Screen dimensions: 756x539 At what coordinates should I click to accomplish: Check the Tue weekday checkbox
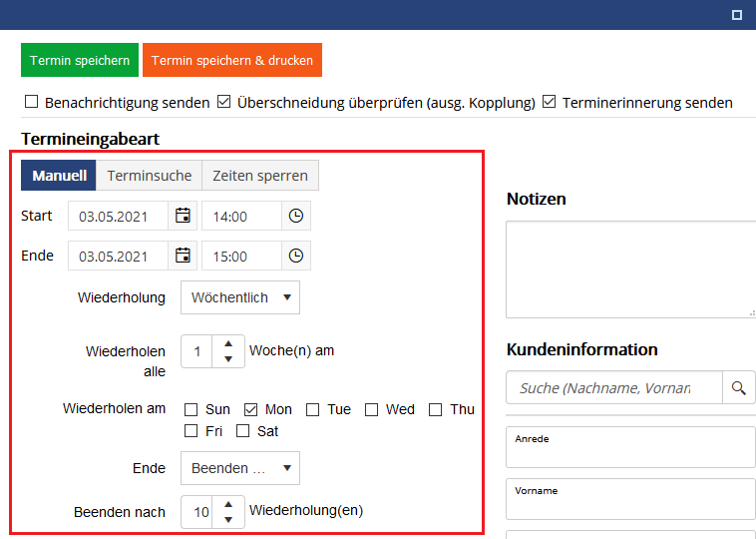coord(313,409)
